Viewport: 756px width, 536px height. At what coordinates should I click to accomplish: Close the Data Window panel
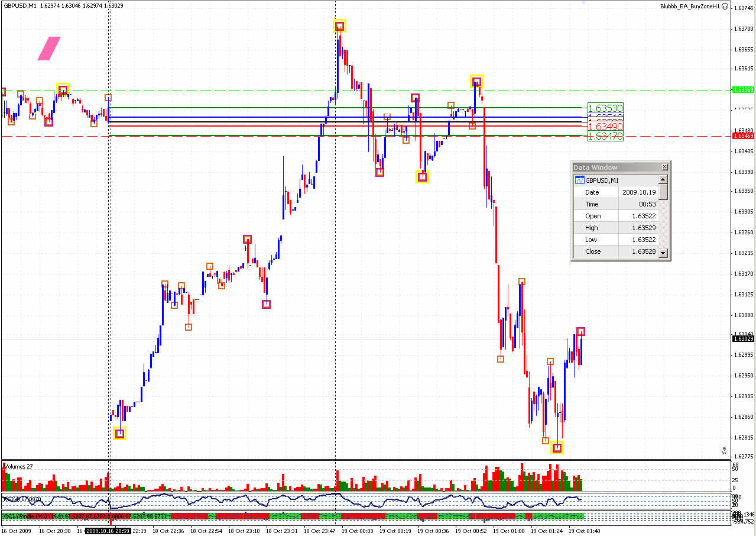pyautogui.click(x=664, y=167)
